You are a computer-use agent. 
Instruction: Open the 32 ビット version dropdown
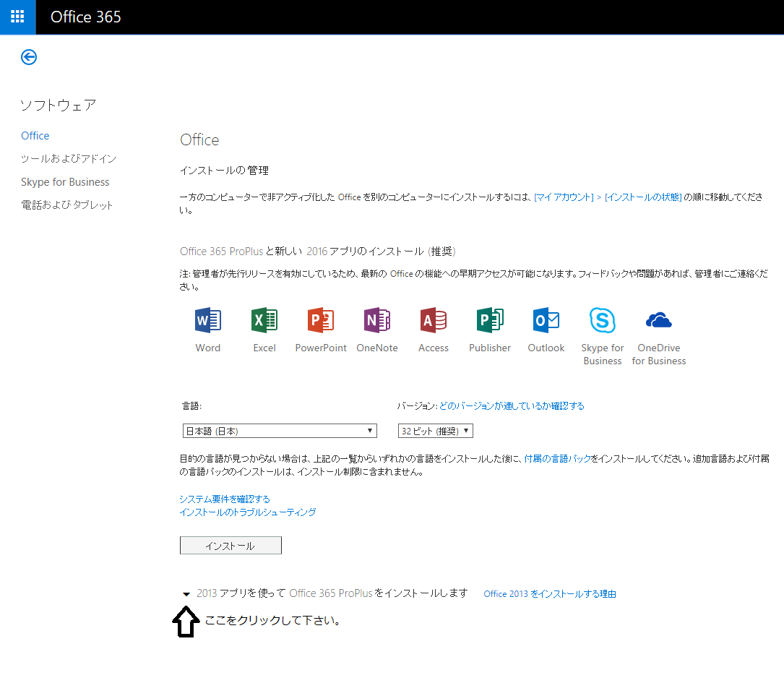click(436, 431)
